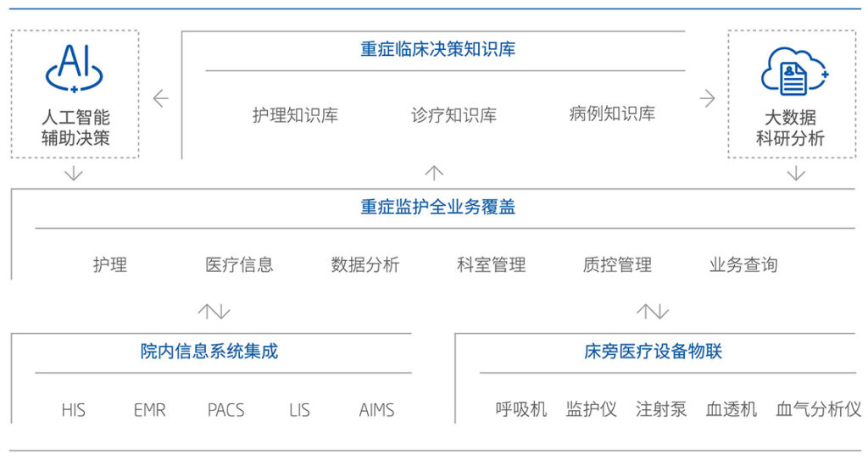
Task: Click the 血气分析仪 device label
Action: (818, 410)
